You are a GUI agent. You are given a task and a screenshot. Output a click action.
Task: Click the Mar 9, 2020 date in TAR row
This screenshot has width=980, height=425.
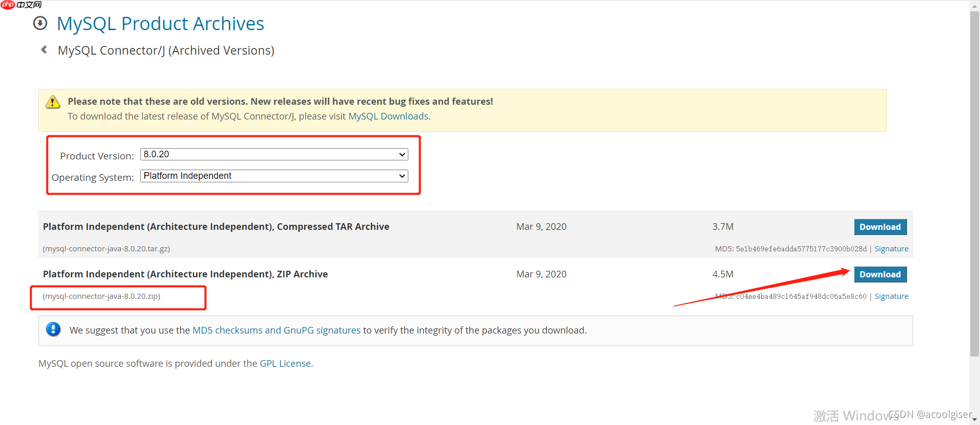(x=542, y=227)
